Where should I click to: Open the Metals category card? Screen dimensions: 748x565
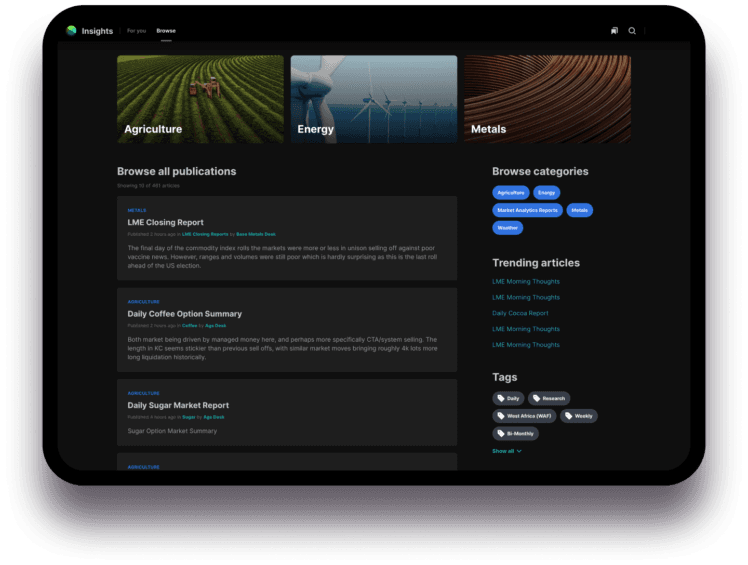click(x=548, y=99)
